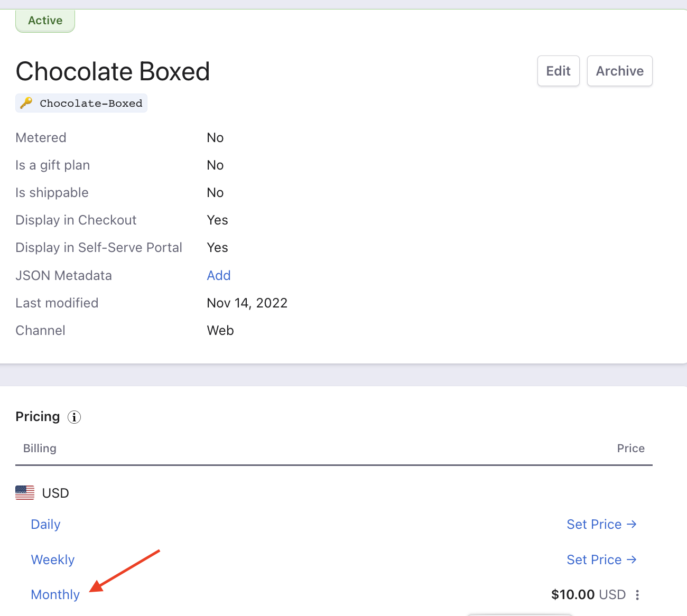Select the Chocolate-Boxed plan code text
This screenshot has height=616, width=687.
pyautogui.click(x=91, y=104)
